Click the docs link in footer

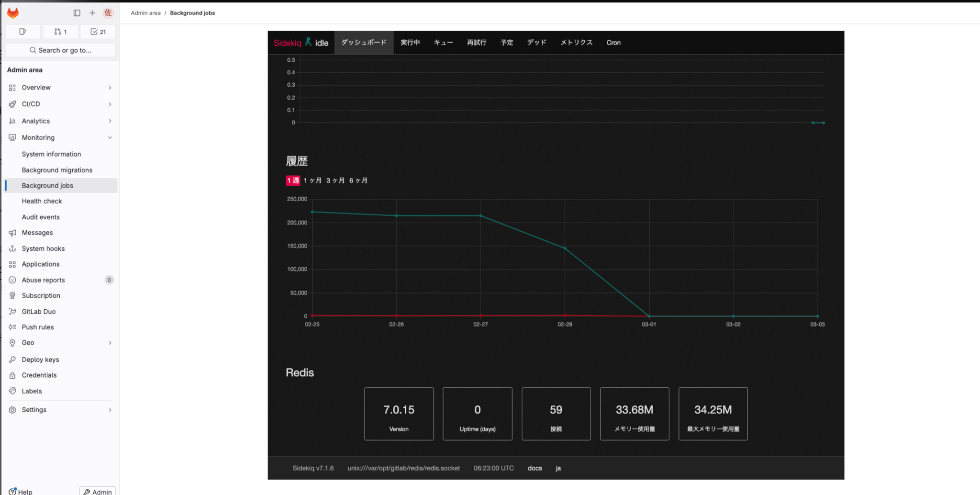(535, 468)
